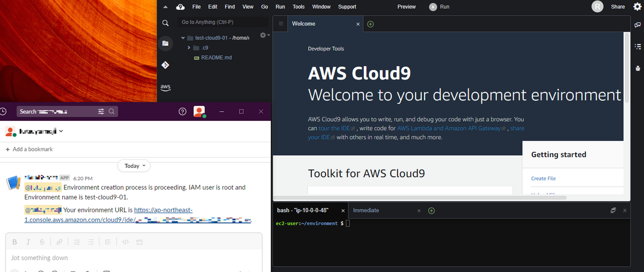
Task: Open Slack history clock icon
Action: coord(3,111)
